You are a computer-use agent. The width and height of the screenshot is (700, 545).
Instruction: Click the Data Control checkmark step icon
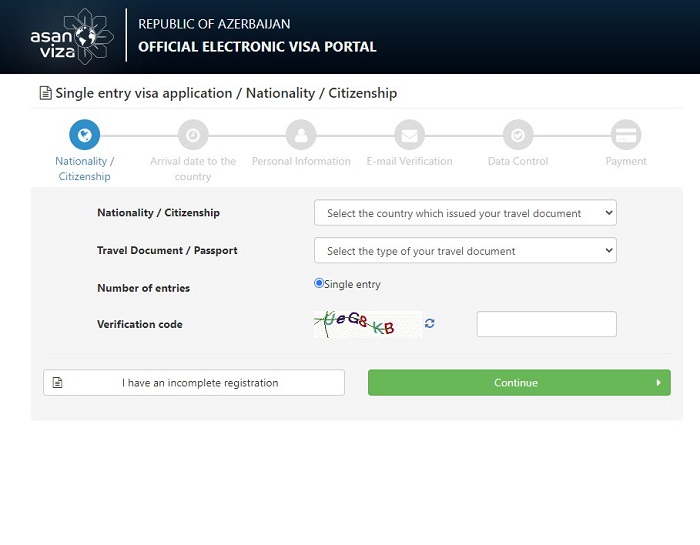tap(518, 135)
